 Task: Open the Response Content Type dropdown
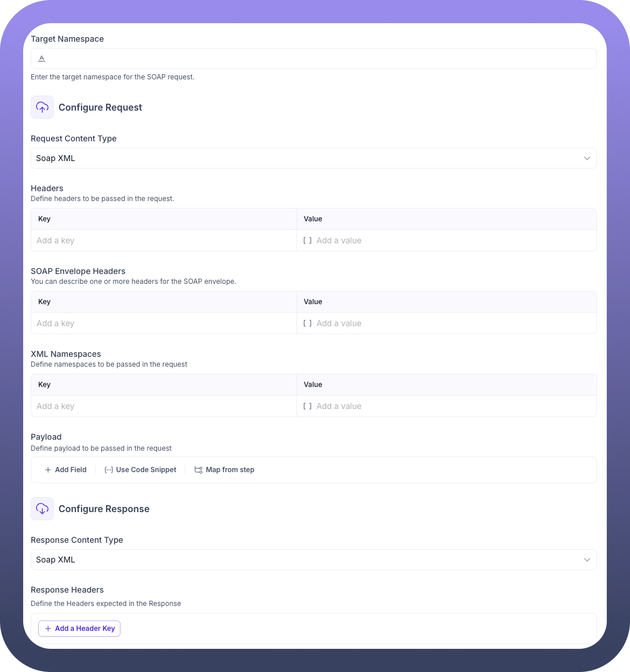(313, 560)
